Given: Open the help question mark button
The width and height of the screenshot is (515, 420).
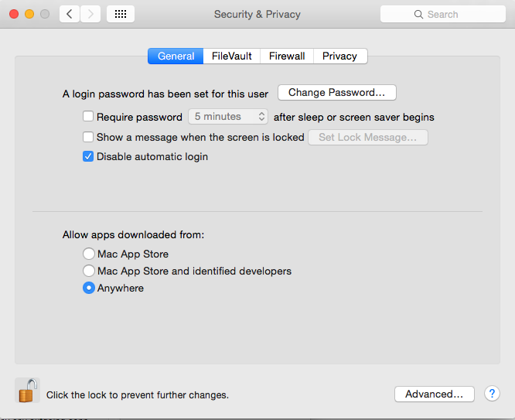Looking at the screenshot, I should point(492,394).
